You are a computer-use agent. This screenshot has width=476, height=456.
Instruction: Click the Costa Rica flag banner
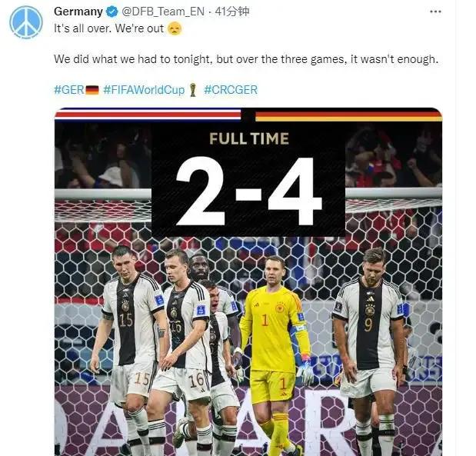[148, 115]
